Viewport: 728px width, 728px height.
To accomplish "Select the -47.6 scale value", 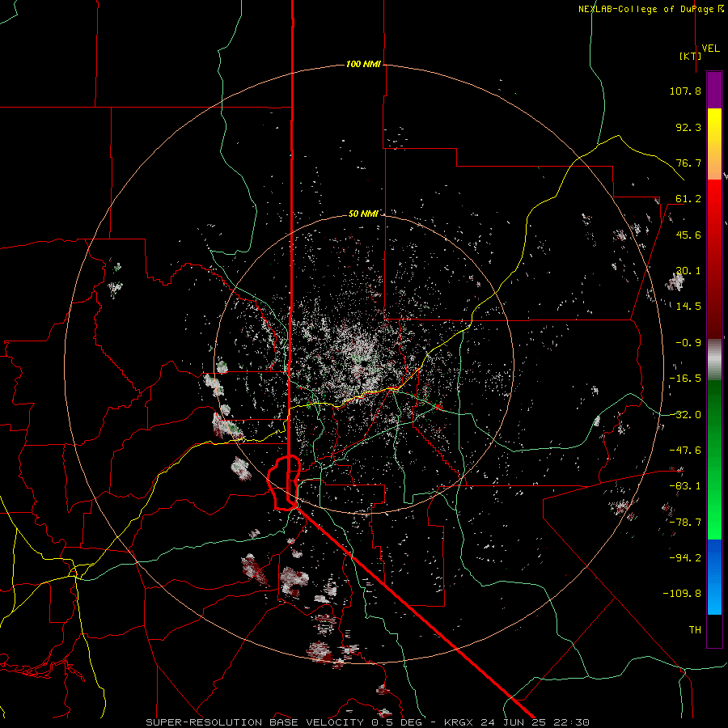I will coord(685,451).
